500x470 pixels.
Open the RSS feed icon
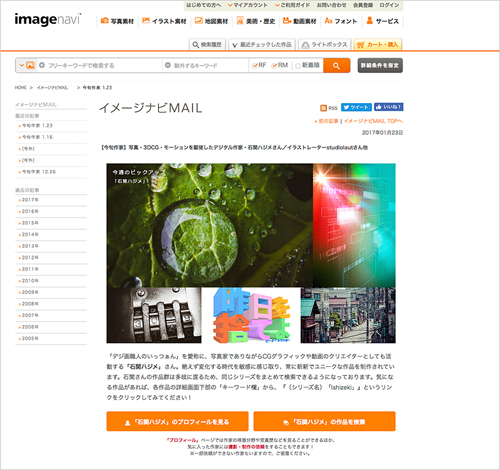(328, 108)
